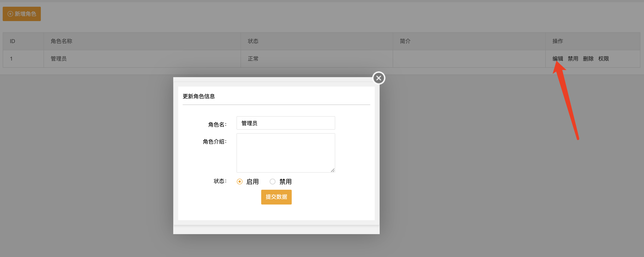Focus the 角色名 input field
Screen dimensions: 644x257
click(286, 123)
